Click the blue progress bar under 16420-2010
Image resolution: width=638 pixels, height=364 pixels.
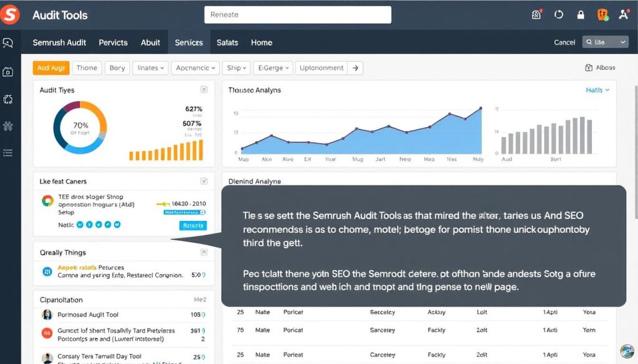(184, 212)
